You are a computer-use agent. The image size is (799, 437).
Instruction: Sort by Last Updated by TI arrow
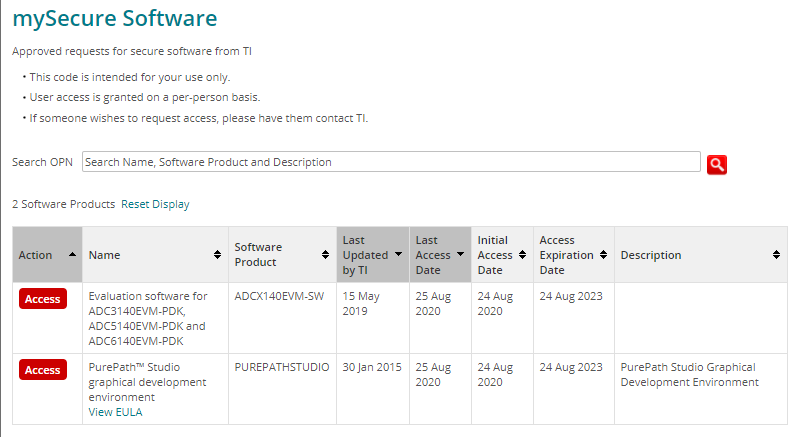coord(398,254)
